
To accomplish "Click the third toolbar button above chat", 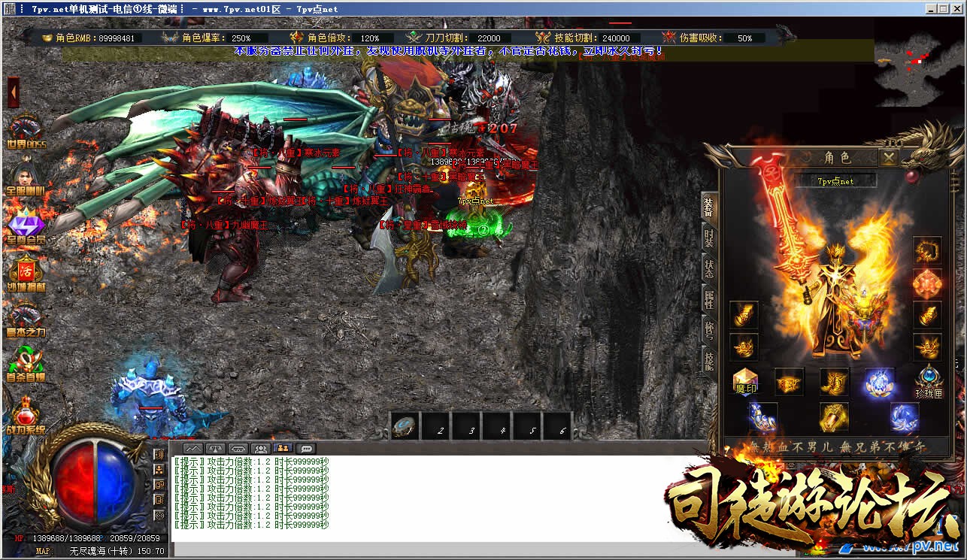I will [x=238, y=448].
